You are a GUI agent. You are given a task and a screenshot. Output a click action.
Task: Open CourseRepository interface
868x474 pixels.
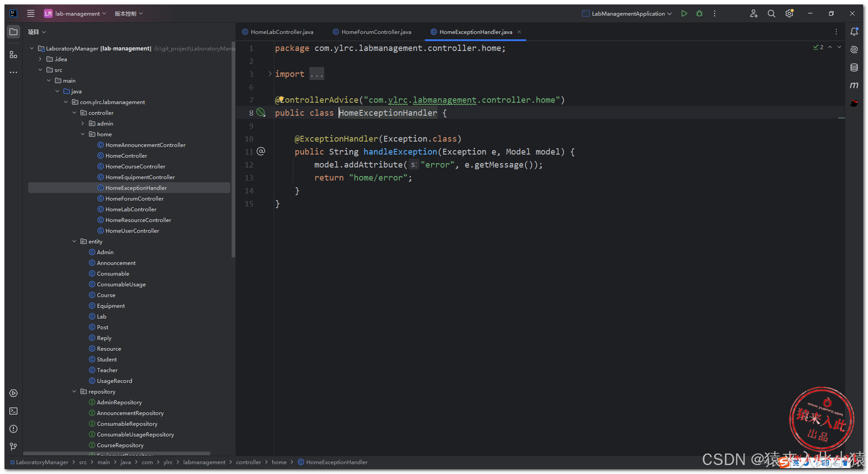click(x=120, y=445)
